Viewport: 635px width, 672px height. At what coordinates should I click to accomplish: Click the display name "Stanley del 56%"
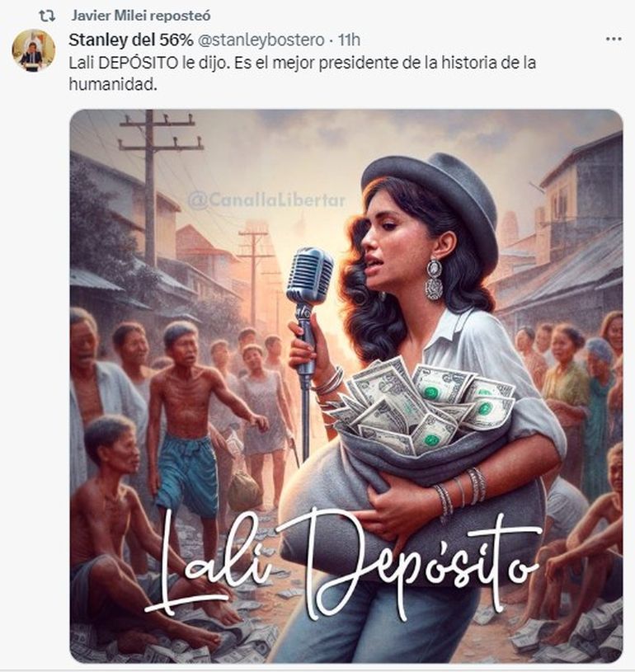click(x=131, y=40)
